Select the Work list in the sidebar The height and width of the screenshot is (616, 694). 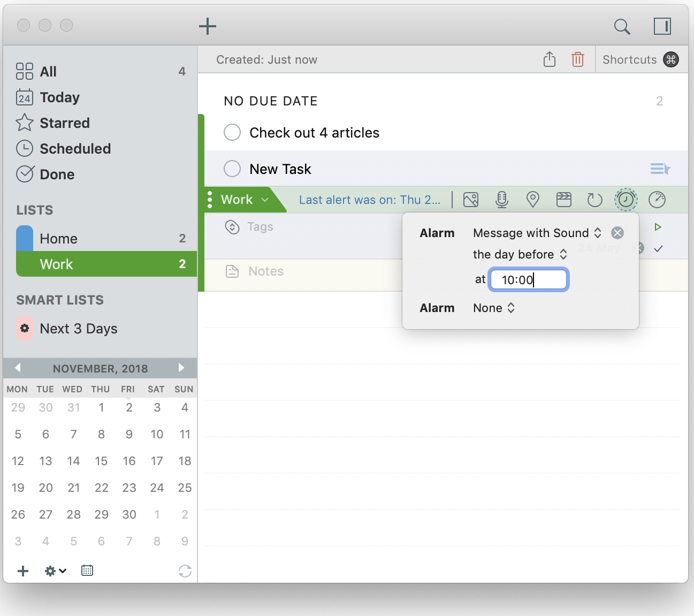click(106, 264)
